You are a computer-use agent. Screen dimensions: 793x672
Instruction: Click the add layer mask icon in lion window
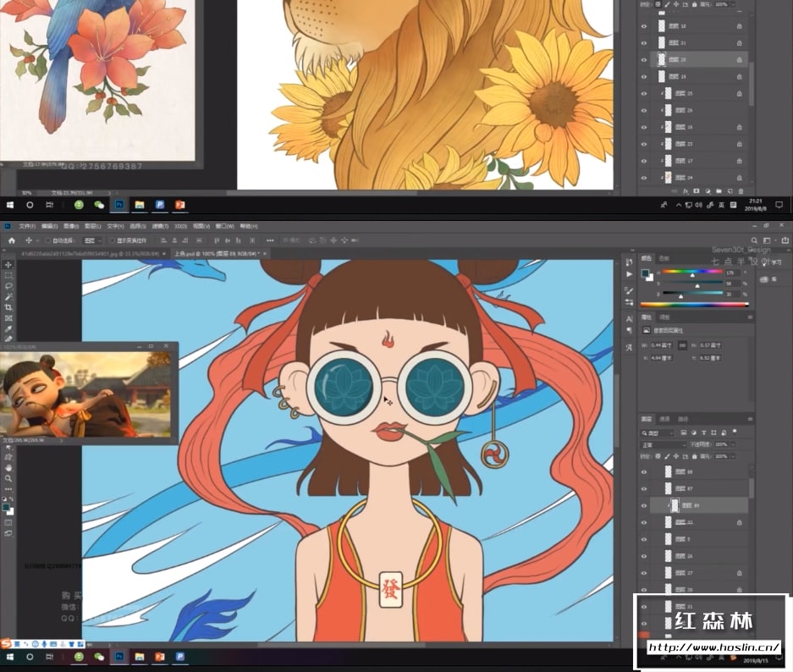[697, 191]
